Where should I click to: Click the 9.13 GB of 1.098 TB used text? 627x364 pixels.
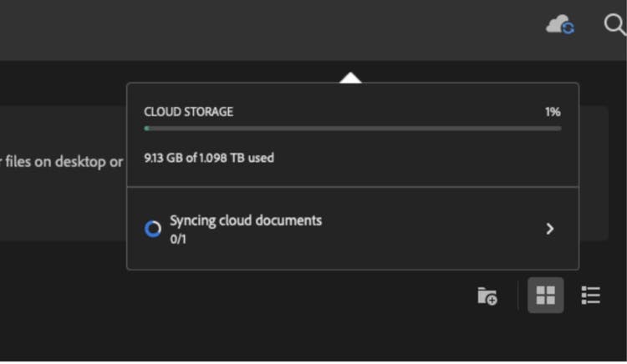(209, 157)
